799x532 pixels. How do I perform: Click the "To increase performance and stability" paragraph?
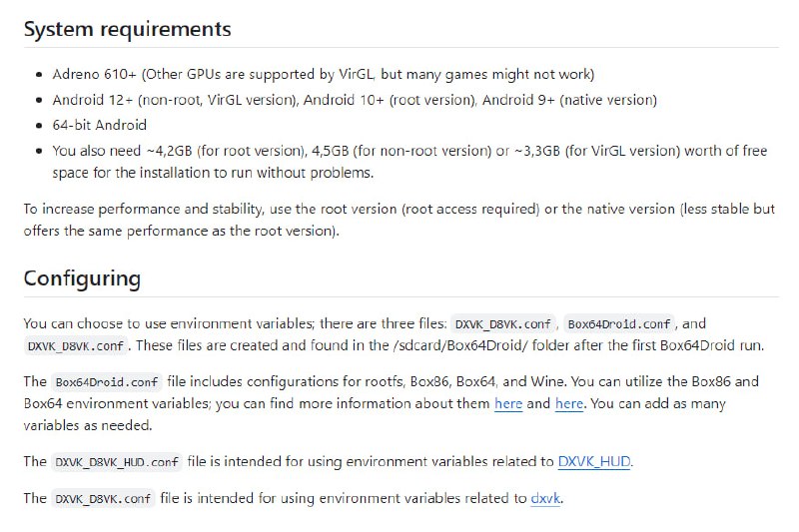[x=399, y=220]
